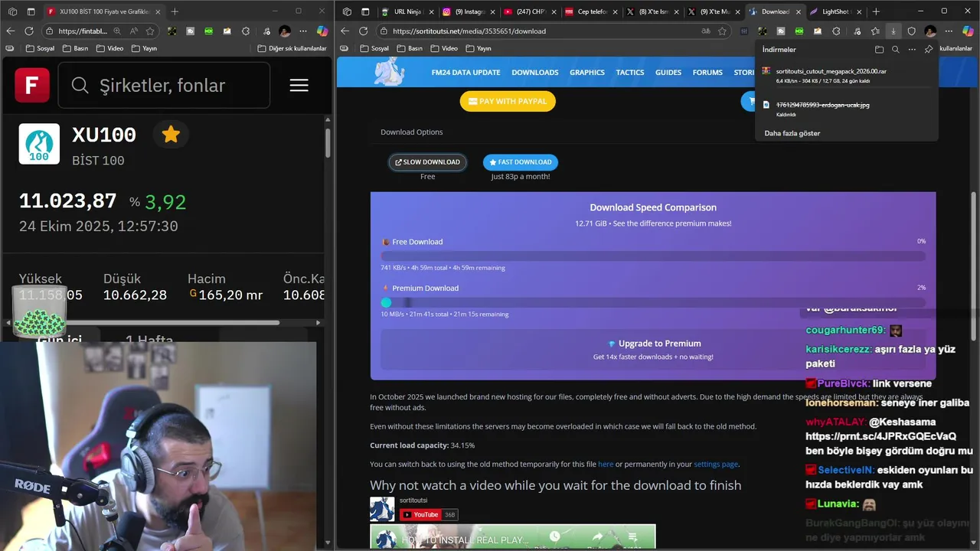The width and height of the screenshot is (980, 551).
Task: Switch to the LightShot tab
Action: coord(836,11)
